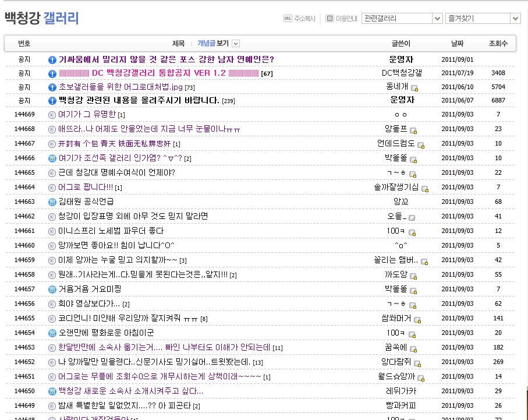Click comment count [13] on 나 앙까말만 post
Viewport: 528px width, 420px height.
(x=258, y=363)
